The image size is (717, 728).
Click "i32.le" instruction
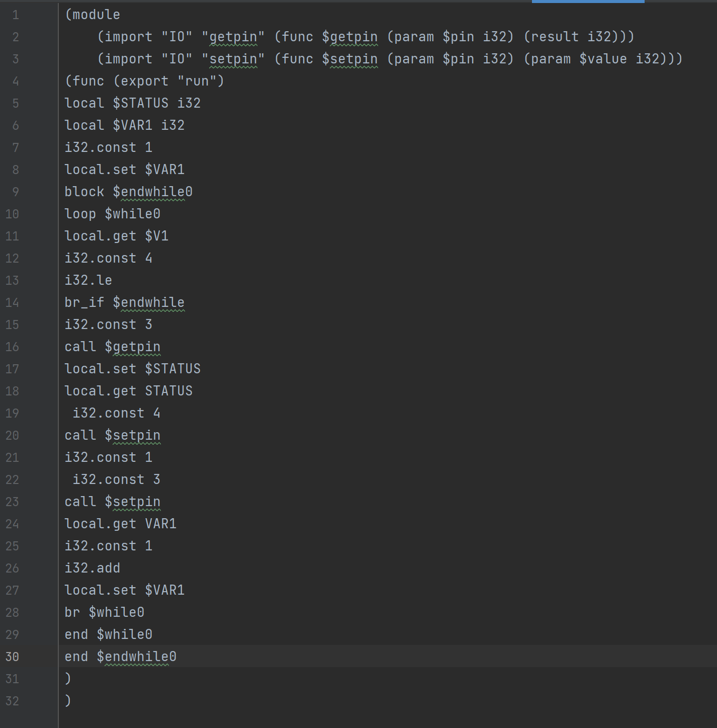[88, 281]
